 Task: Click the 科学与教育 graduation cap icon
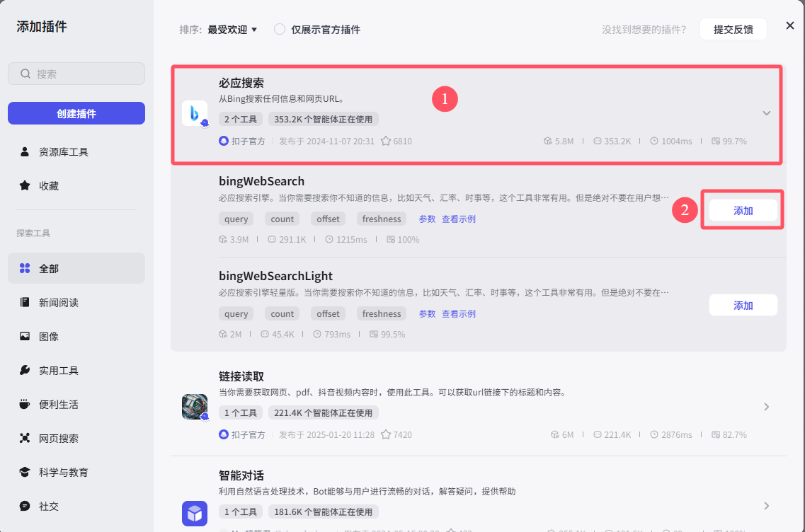[x=25, y=472]
